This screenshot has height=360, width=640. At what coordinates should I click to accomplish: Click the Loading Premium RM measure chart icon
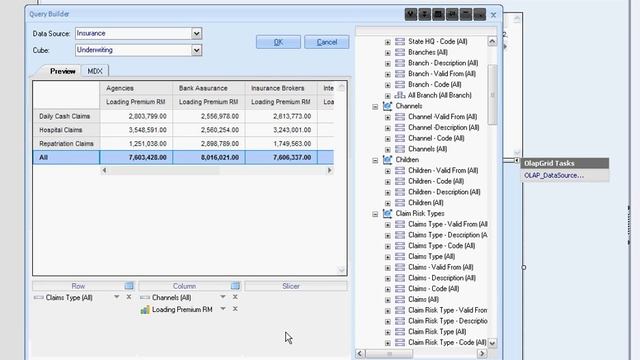(x=145, y=310)
